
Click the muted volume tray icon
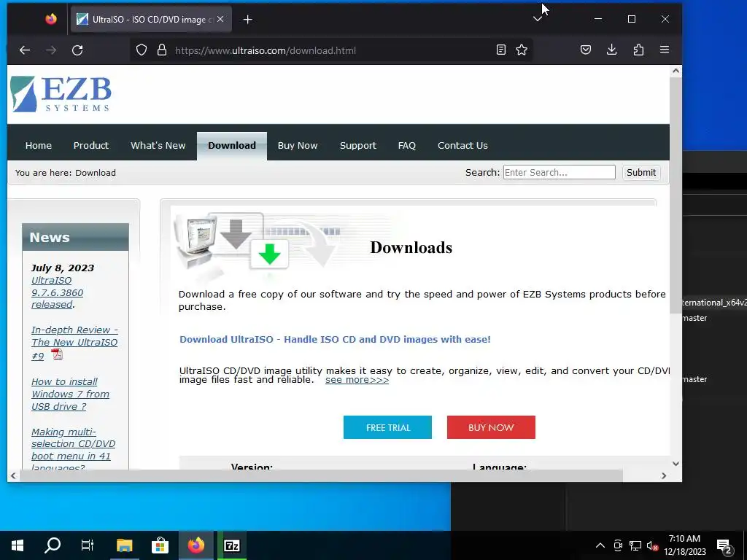652,545
